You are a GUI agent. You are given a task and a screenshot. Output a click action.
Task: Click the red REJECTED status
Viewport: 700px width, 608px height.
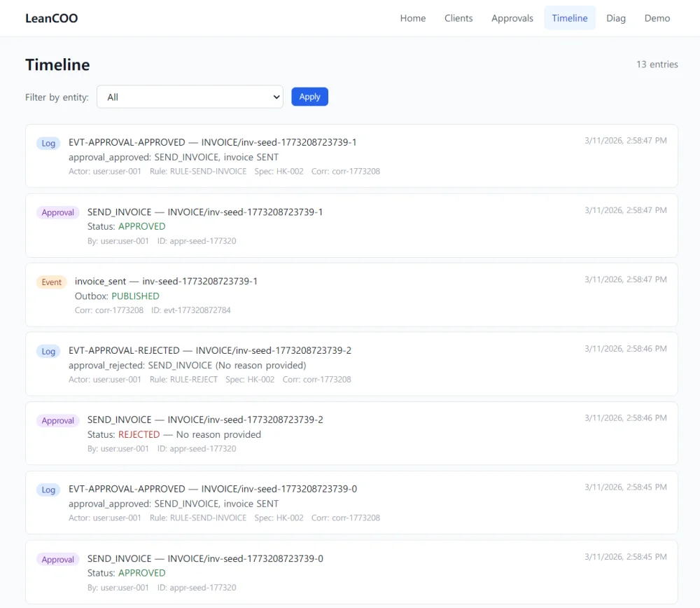click(139, 435)
